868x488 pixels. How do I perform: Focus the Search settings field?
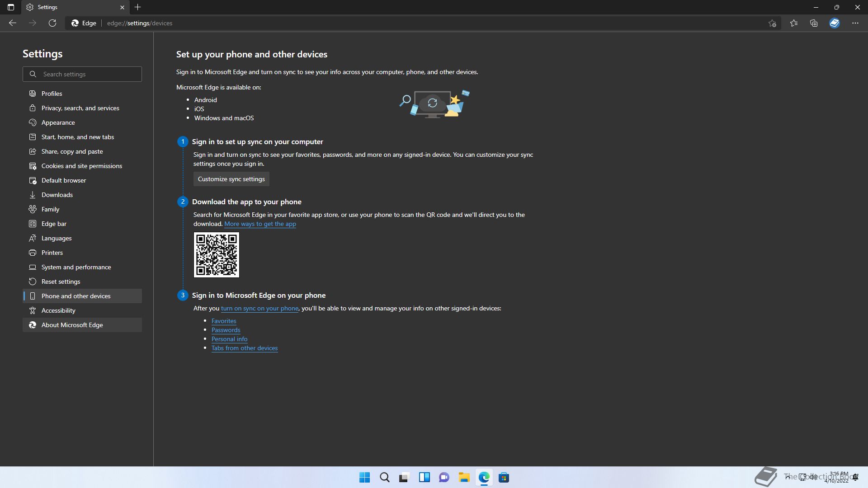point(82,74)
